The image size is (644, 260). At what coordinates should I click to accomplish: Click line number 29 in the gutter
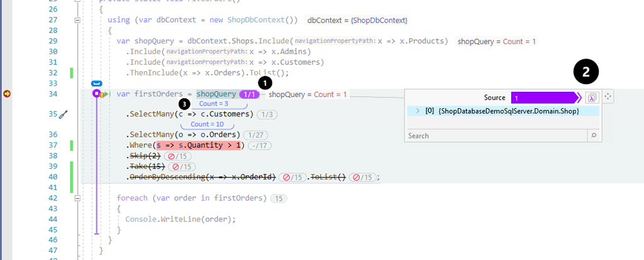pyautogui.click(x=53, y=41)
